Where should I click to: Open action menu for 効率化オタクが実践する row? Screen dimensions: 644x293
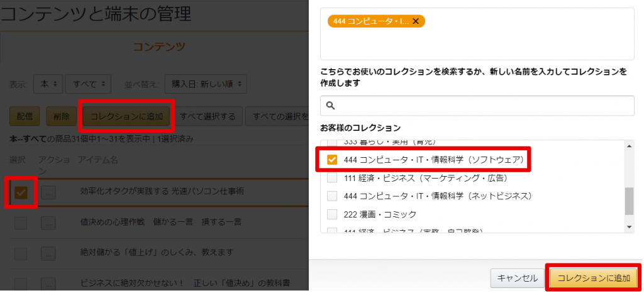pos(48,192)
